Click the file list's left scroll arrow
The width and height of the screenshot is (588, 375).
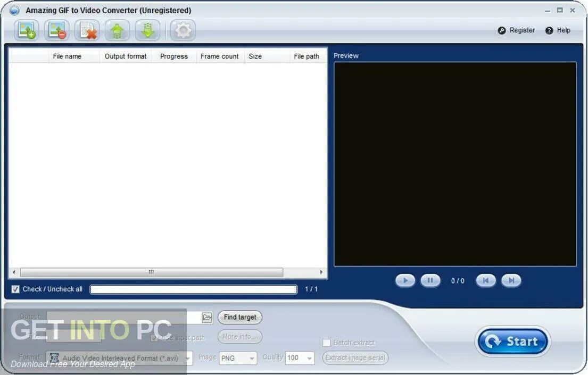[x=14, y=272]
